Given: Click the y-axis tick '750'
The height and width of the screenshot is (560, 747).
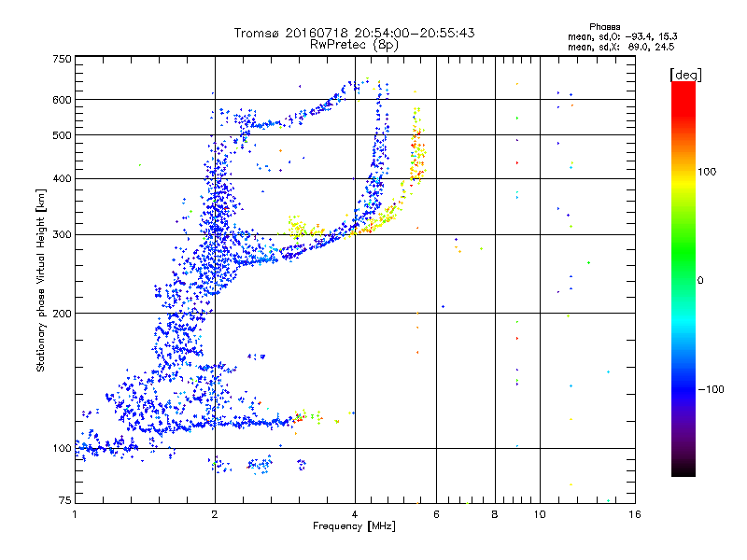Looking at the screenshot, I should (62, 59).
